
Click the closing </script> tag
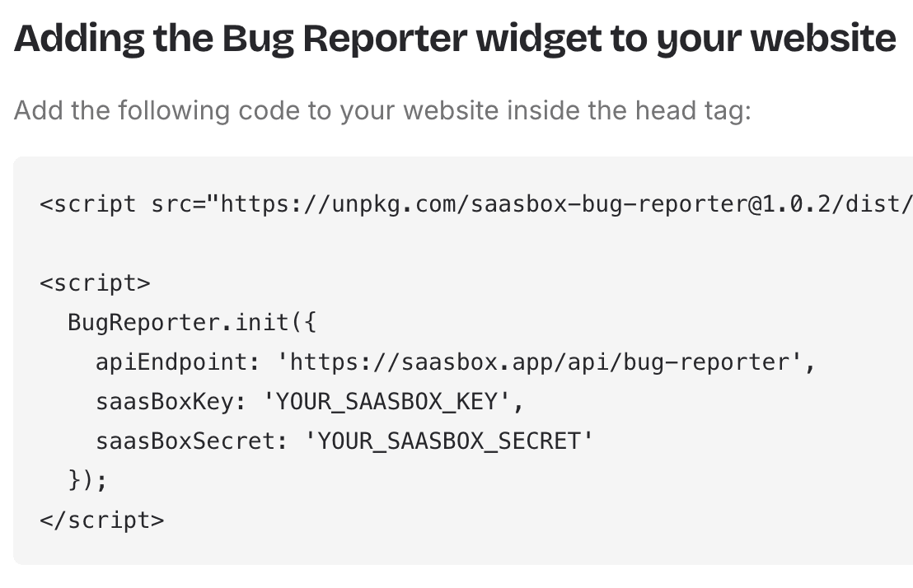click(x=102, y=520)
